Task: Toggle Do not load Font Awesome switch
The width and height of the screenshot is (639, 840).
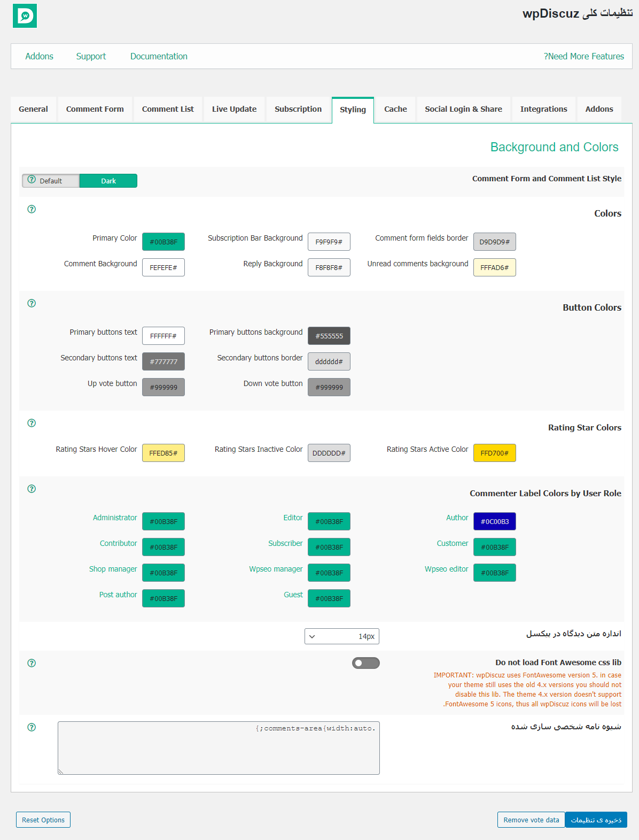Action: [366, 663]
